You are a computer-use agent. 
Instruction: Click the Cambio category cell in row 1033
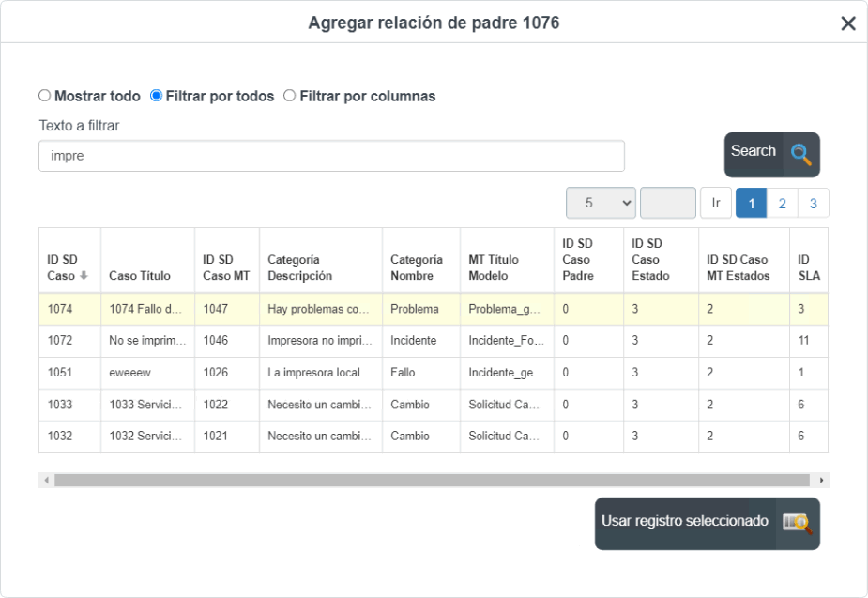421,405
